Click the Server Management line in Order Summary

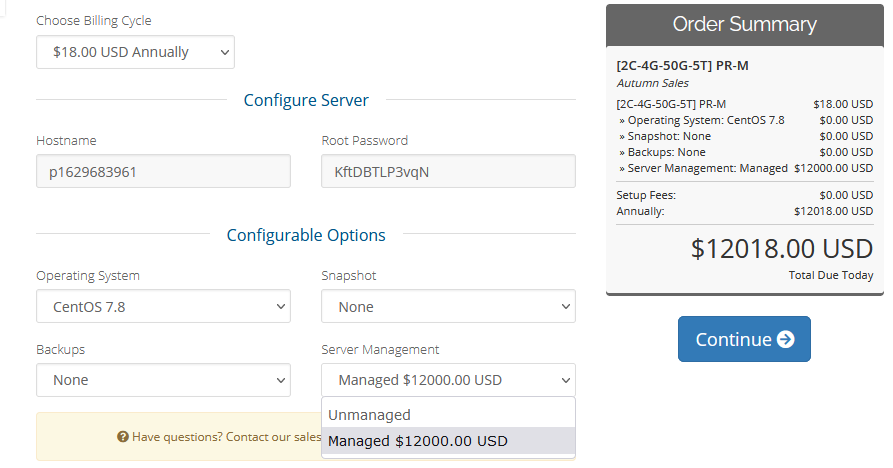(x=703, y=168)
